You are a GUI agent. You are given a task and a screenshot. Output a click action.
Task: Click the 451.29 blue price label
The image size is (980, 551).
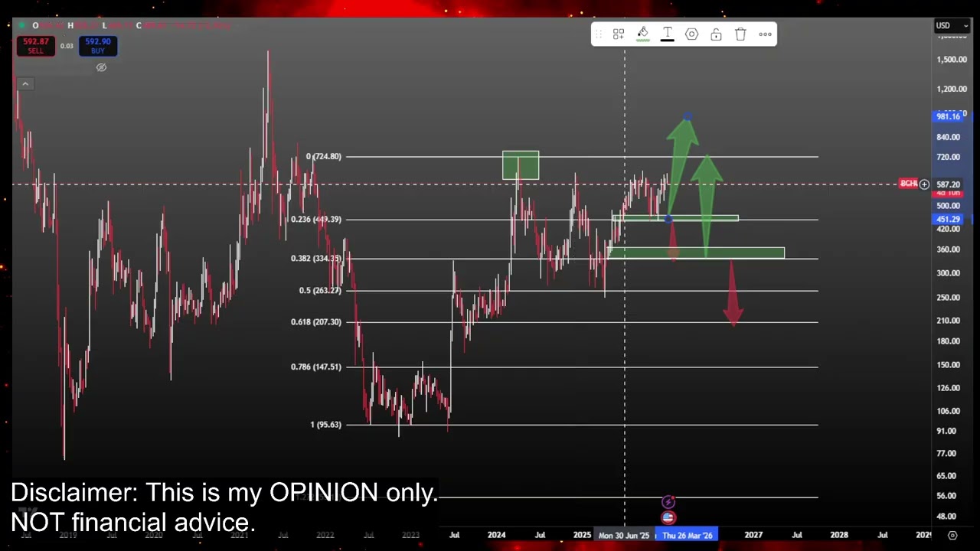[948, 220]
